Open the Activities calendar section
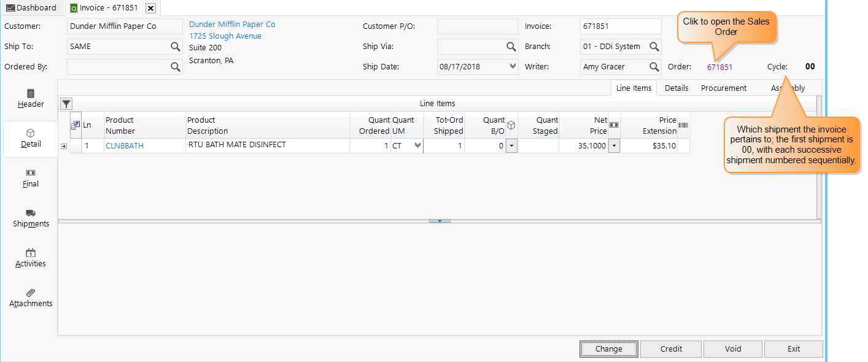Viewport: 868px width, 362px height. [x=30, y=258]
